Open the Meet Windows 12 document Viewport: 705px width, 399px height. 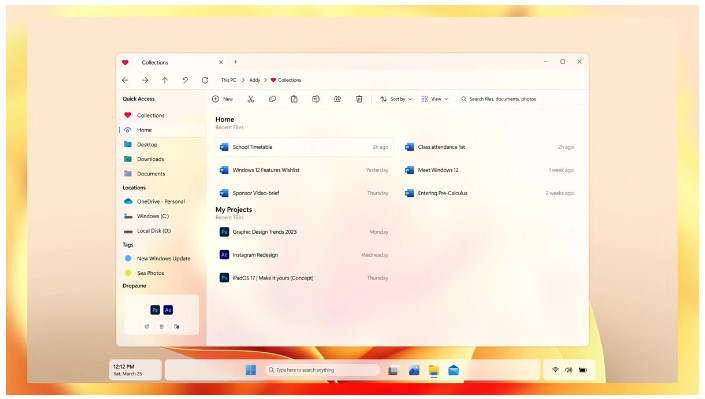(490, 170)
